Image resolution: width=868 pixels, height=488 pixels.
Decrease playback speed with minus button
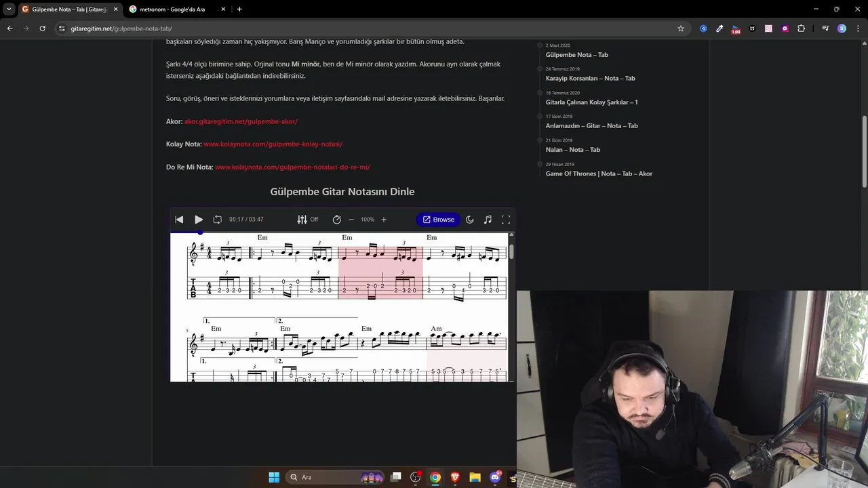[351, 220]
